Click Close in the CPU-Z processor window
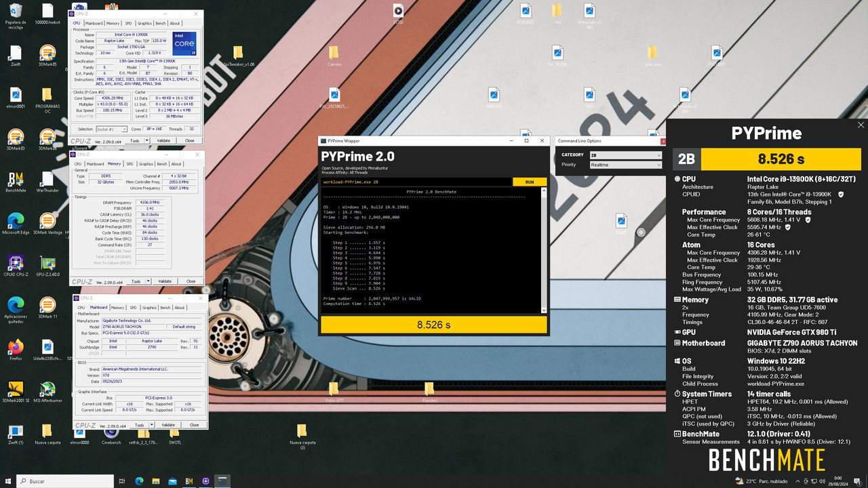The width and height of the screenshot is (868, 488). tap(190, 141)
